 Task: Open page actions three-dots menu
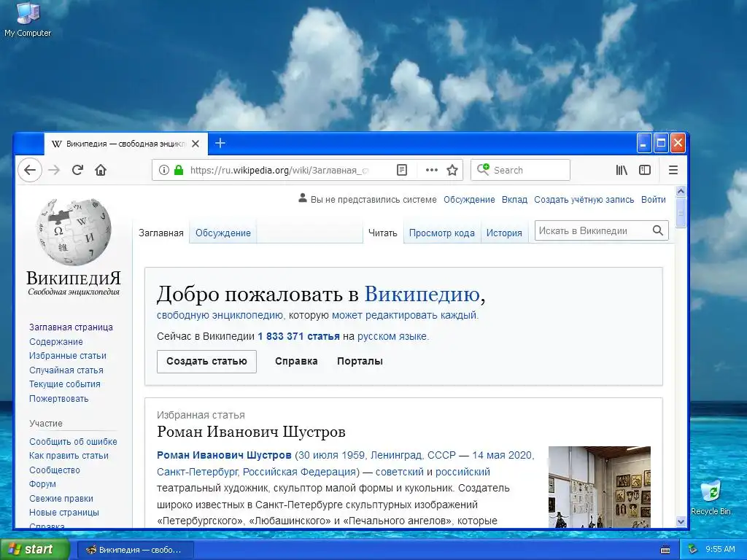pos(432,170)
